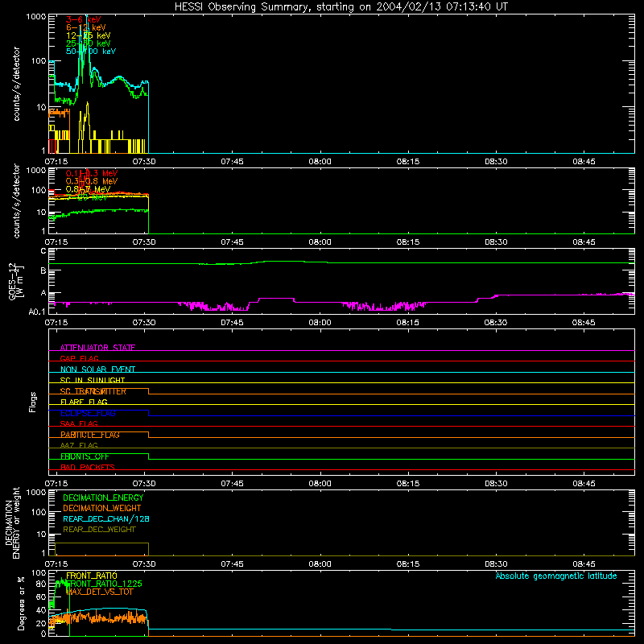Screen dimensions: 644x644
Task: Click the cyan 50-100 keV legend label
Action: tap(91, 52)
